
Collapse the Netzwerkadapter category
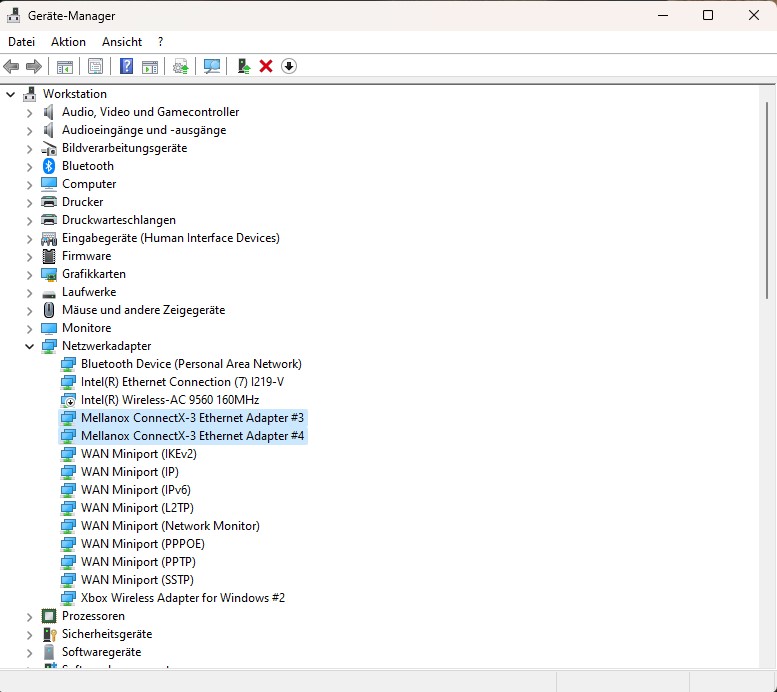(x=29, y=346)
